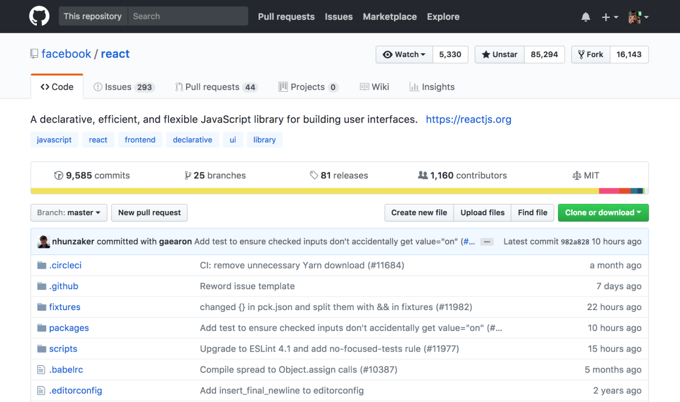Open the user avatar menu

[638, 17]
